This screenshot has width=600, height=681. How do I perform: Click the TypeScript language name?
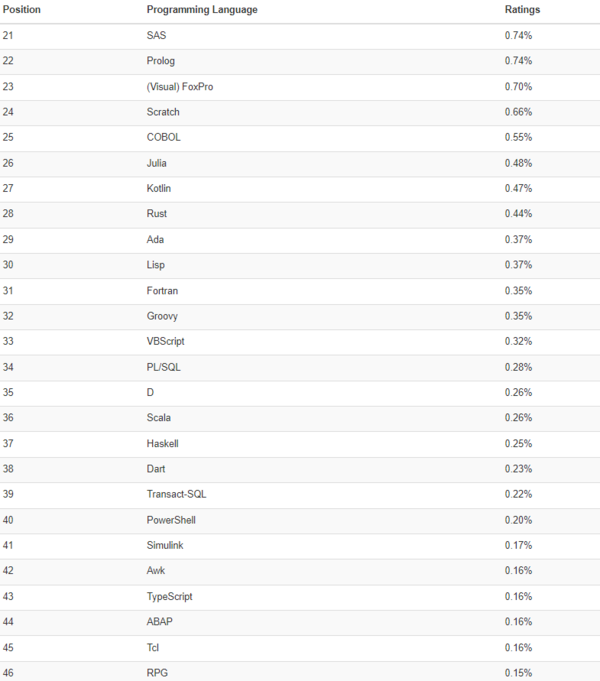[x=169, y=596]
